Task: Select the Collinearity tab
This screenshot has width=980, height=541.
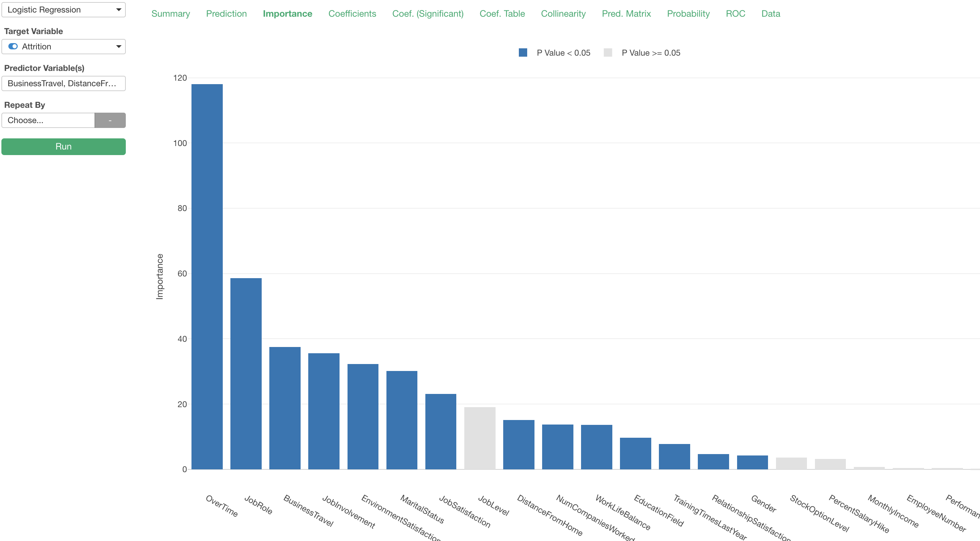Action: click(x=563, y=14)
